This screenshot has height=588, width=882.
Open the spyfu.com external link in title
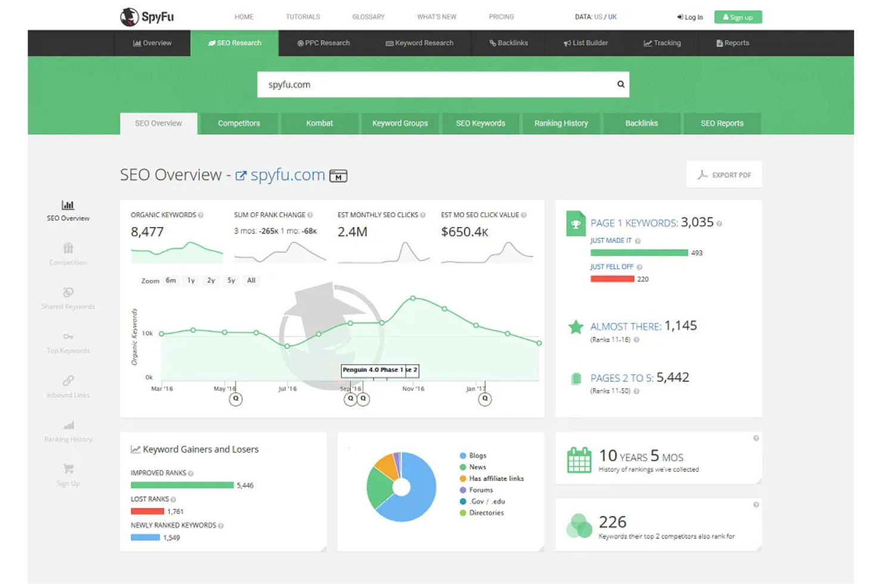(280, 175)
